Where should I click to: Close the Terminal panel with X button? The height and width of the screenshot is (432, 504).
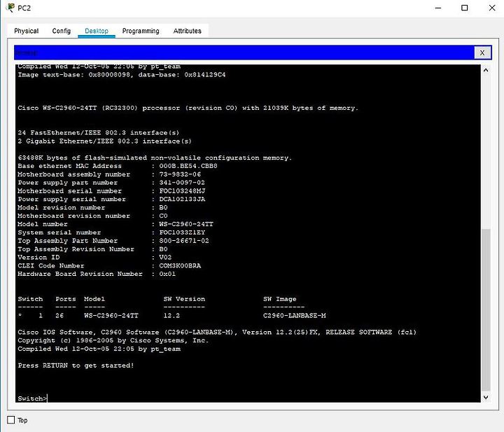pyautogui.click(x=482, y=53)
